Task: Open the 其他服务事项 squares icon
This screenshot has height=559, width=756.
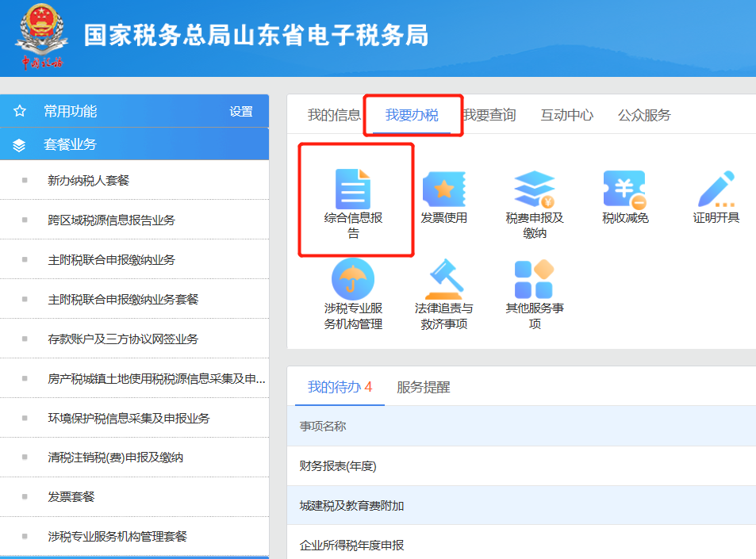Action: (534, 279)
